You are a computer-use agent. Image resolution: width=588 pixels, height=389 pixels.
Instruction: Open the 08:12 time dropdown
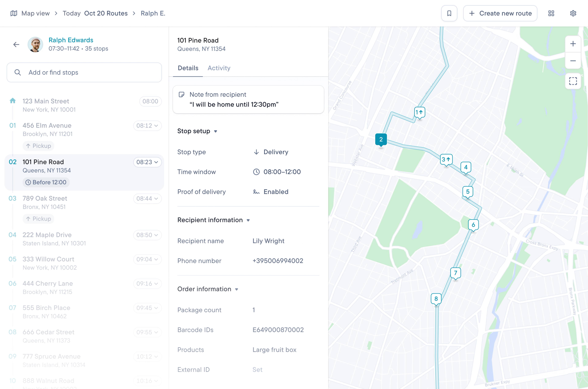pos(147,125)
